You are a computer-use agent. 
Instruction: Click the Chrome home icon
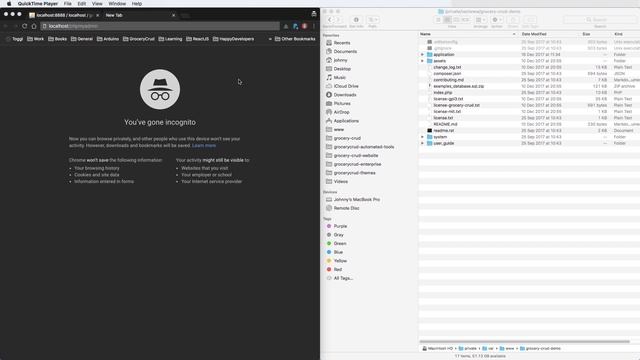pos(34,26)
